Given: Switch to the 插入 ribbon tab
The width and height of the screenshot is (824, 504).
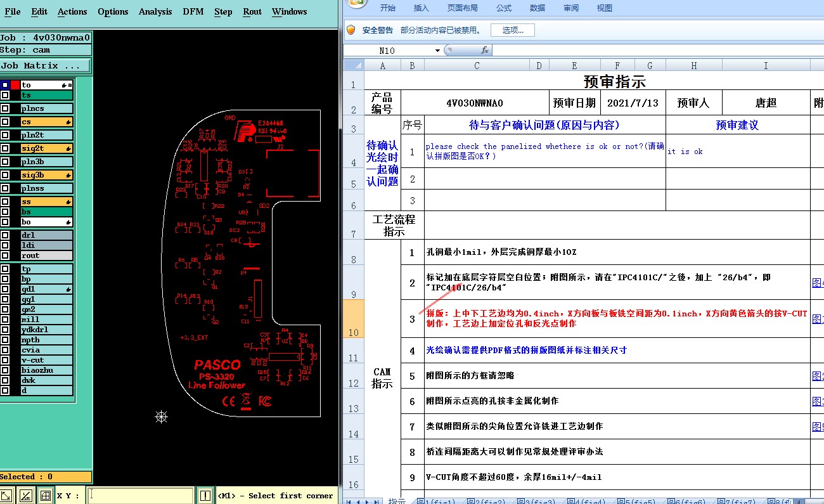Looking at the screenshot, I should pyautogui.click(x=421, y=8).
